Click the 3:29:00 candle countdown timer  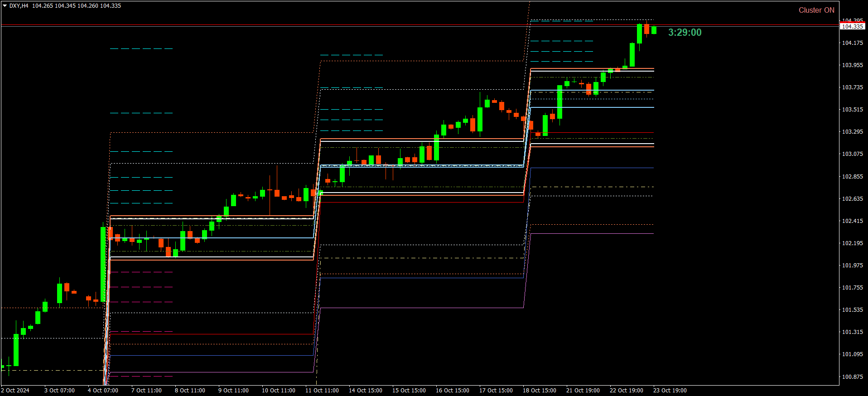pos(685,32)
